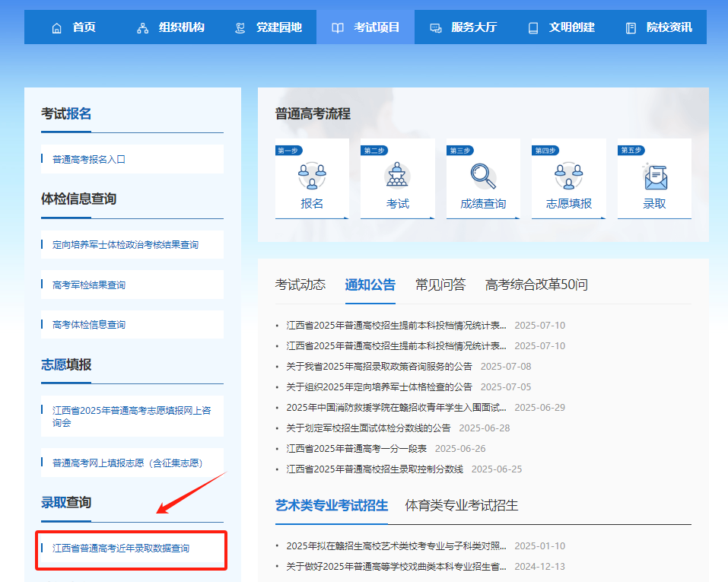Click the 成绩查询 magnifier icon
Image resolution: width=728 pixels, height=582 pixels.
coord(482,177)
